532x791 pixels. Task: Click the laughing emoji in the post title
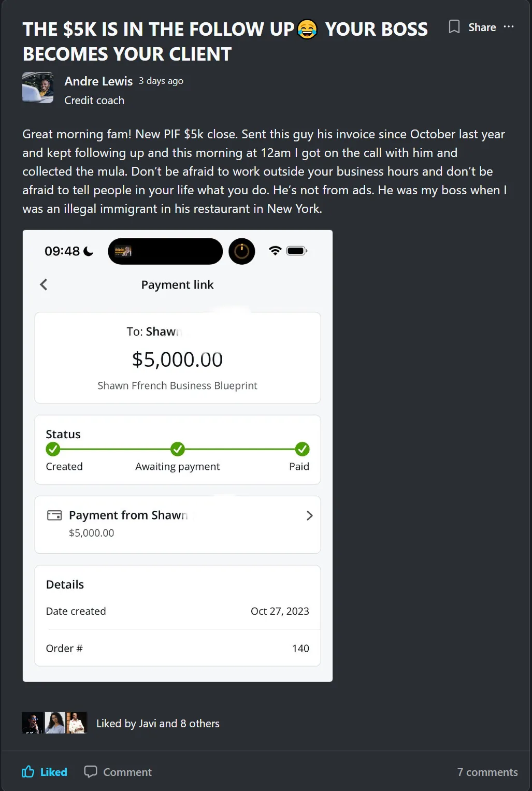(x=307, y=29)
